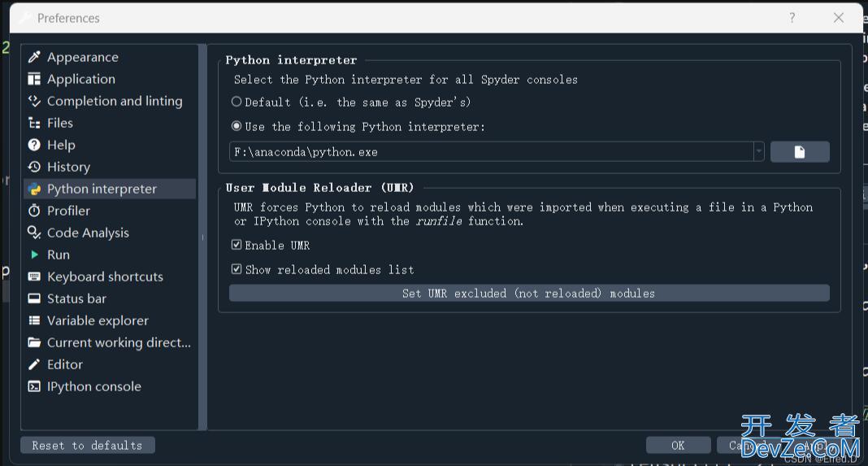The width and height of the screenshot is (868, 466).
Task: Click Set UMR excluded modules button
Action: tap(528, 293)
